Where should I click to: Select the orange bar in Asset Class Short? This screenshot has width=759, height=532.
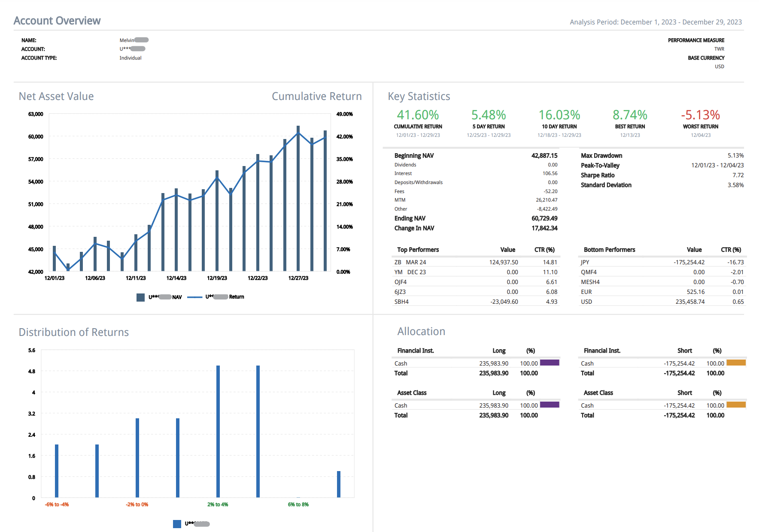[736, 405]
